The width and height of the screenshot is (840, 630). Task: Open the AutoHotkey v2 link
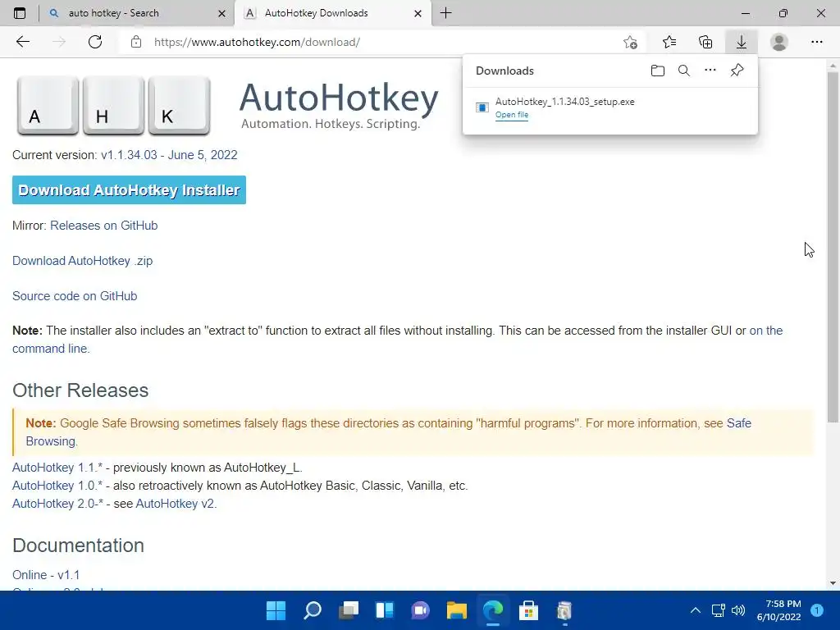[x=176, y=504]
